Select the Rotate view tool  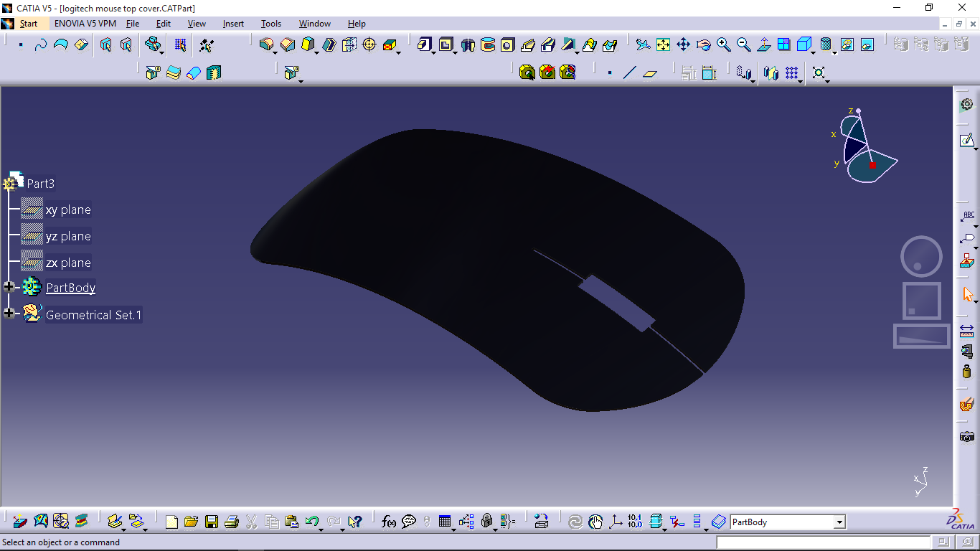click(x=704, y=44)
